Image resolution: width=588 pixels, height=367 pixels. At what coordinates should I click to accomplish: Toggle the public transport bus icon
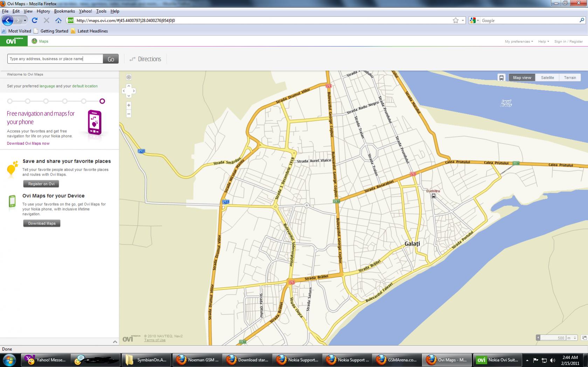[501, 78]
